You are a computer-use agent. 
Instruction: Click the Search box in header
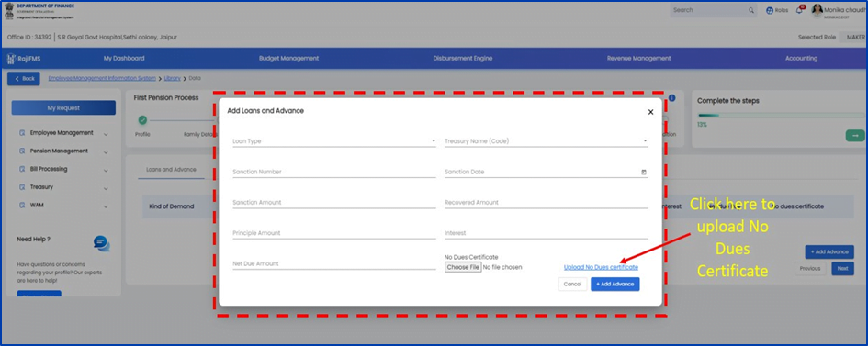coord(713,10)
